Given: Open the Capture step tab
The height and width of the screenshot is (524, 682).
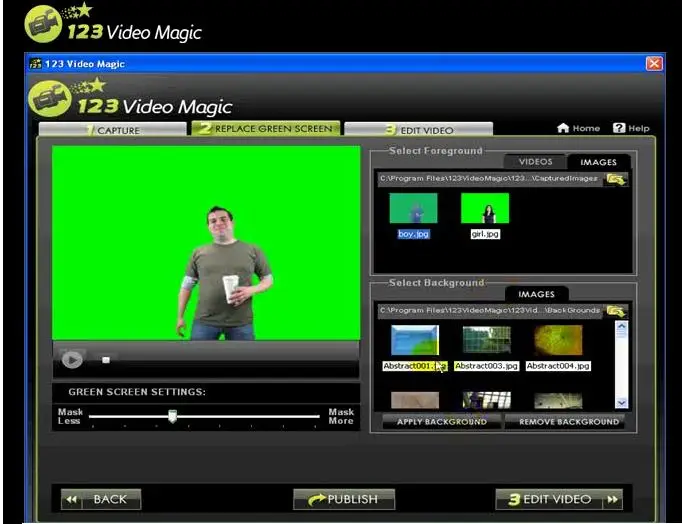Looking at the screenshot, I should 113,130.
